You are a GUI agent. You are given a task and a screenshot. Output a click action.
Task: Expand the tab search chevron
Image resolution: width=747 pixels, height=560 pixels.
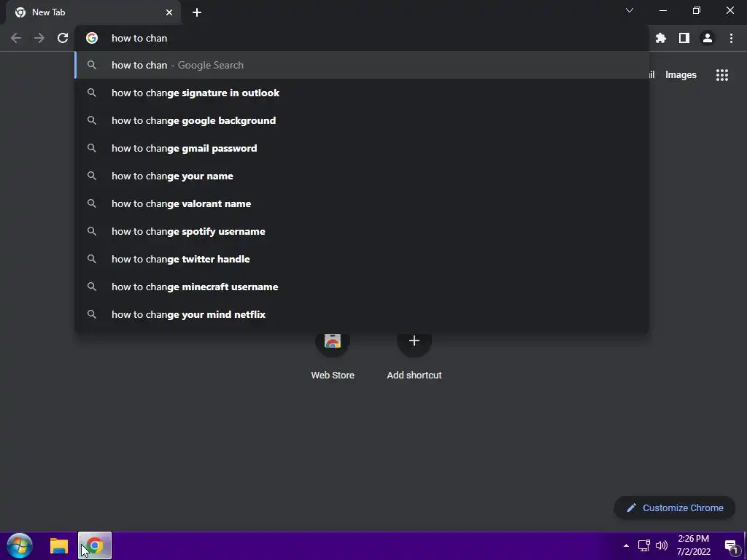[x=630, y=10]
